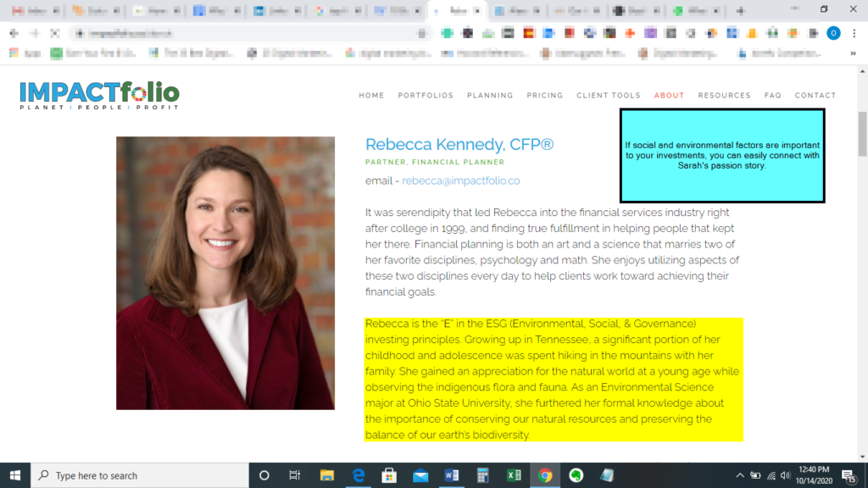Expand the bookmarks bar overflow chevron

coord(853,53)
